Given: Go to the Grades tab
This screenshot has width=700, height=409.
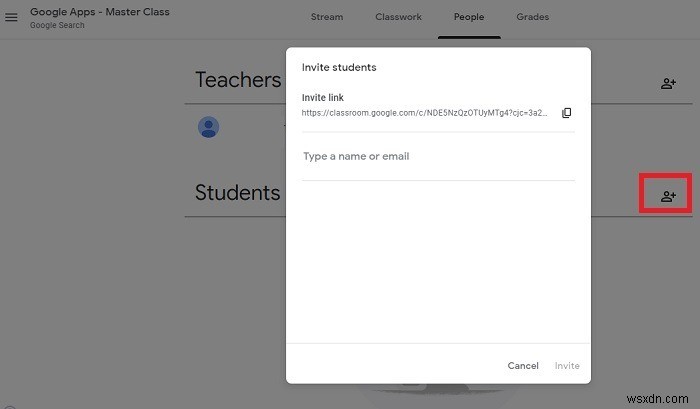Looking at the screenshot, I should click(x=533, y=17).
